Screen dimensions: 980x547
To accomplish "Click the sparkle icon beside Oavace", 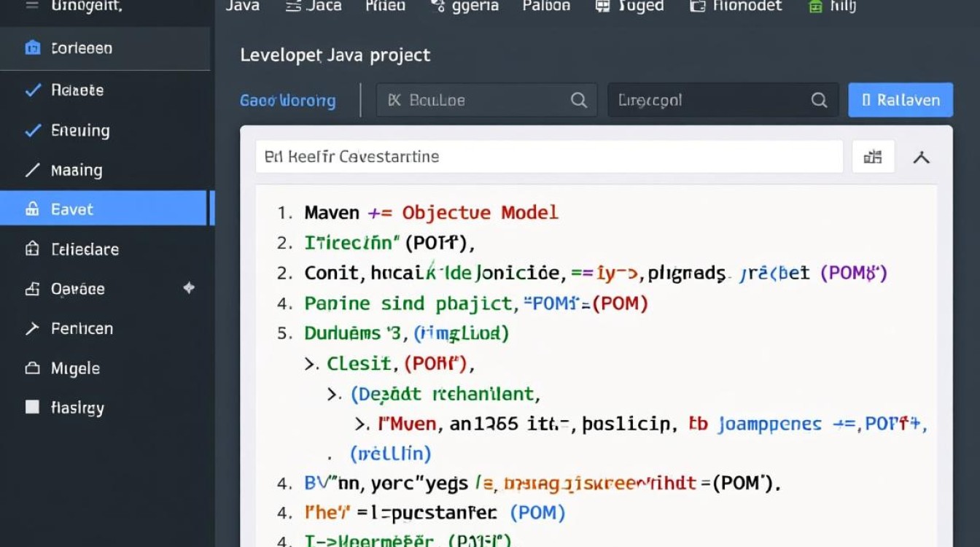I will click(189, 288).
